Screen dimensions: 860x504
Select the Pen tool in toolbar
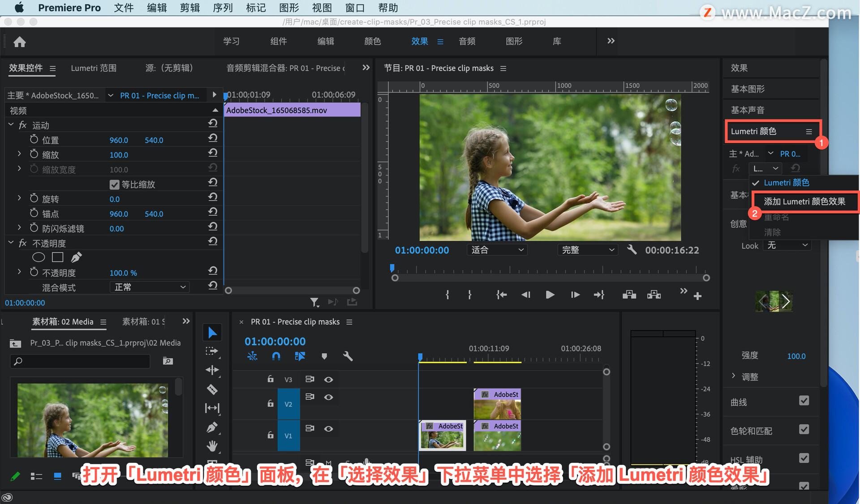pos(212,427)
